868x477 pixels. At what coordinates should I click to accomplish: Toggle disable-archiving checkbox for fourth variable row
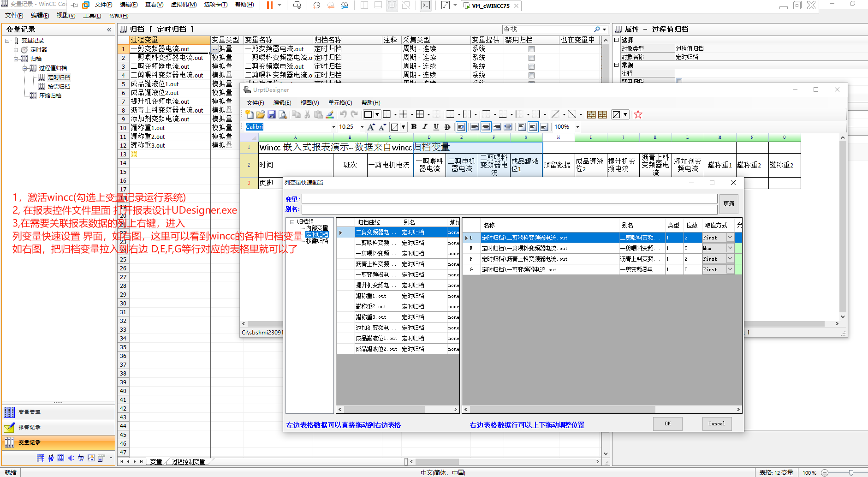531,75
